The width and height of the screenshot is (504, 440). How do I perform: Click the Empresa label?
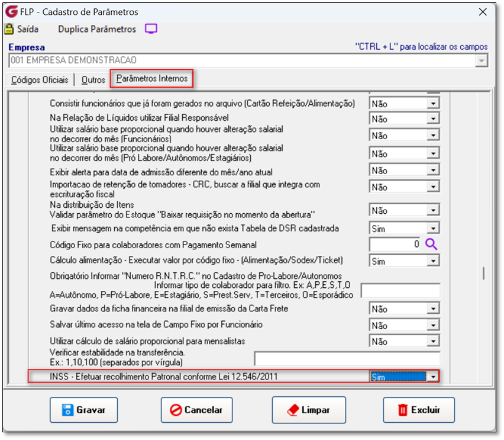point(27,47)
